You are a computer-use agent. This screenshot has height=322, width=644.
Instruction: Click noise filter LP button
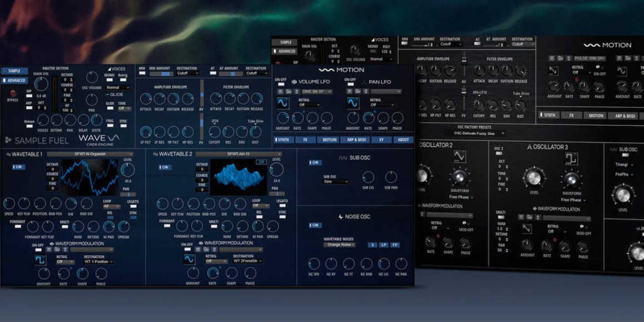(x=384, y=245)
